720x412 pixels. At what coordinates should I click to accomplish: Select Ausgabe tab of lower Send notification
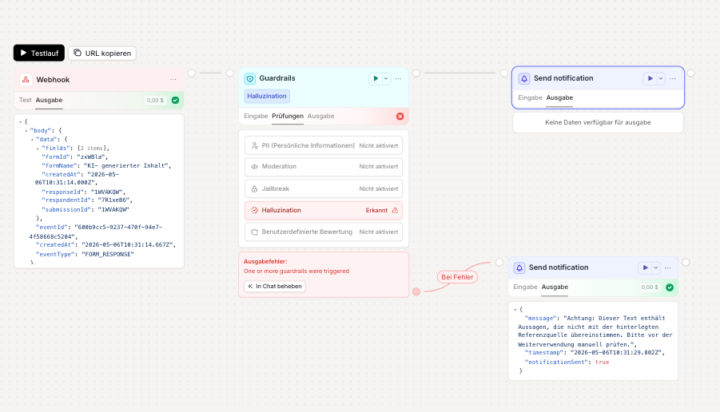tap(555, 287)
